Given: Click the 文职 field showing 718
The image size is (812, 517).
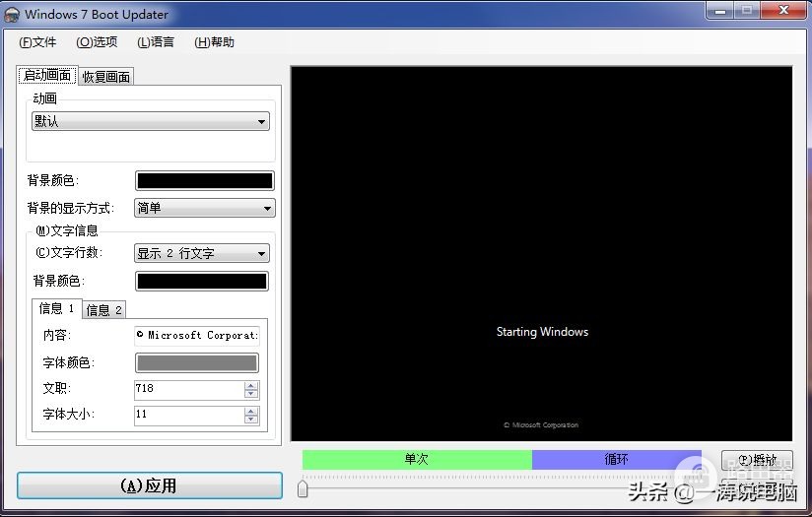Looking at the screenshot, I should pos(189,389).
